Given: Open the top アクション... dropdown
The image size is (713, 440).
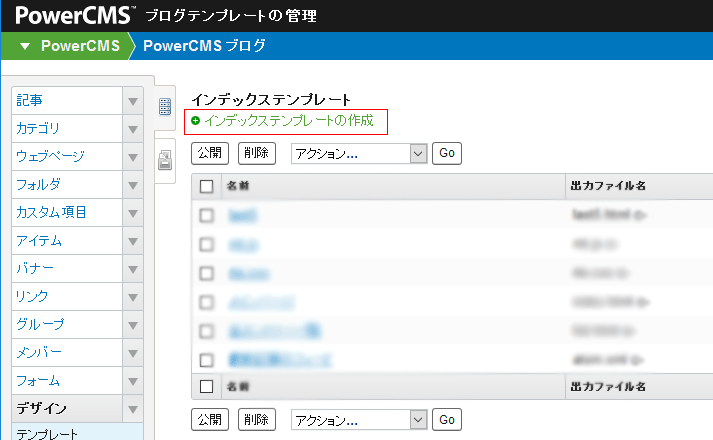Looking at the screenshot, I should tap(359, 154).
